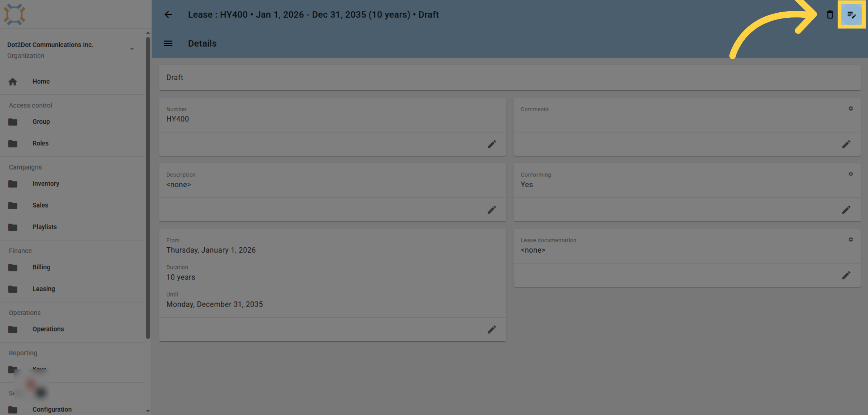Image resolution: width=868 pixels, height=415 pixels.
Task: Edit the From/Duration/Until dates card pencil
Action: pyautogui.click(x=492, y=329)
